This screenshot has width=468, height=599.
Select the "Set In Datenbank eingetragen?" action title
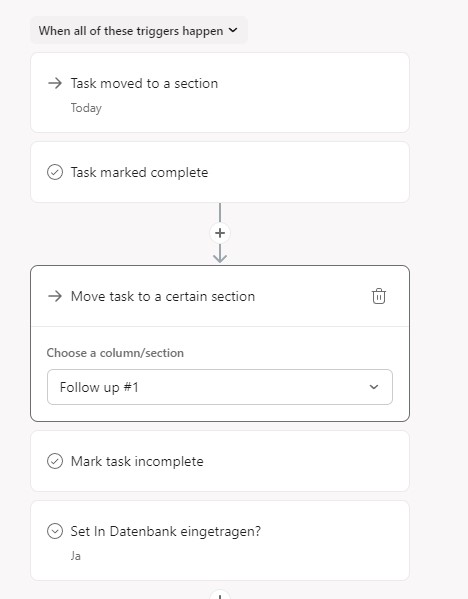coord(165,531)
